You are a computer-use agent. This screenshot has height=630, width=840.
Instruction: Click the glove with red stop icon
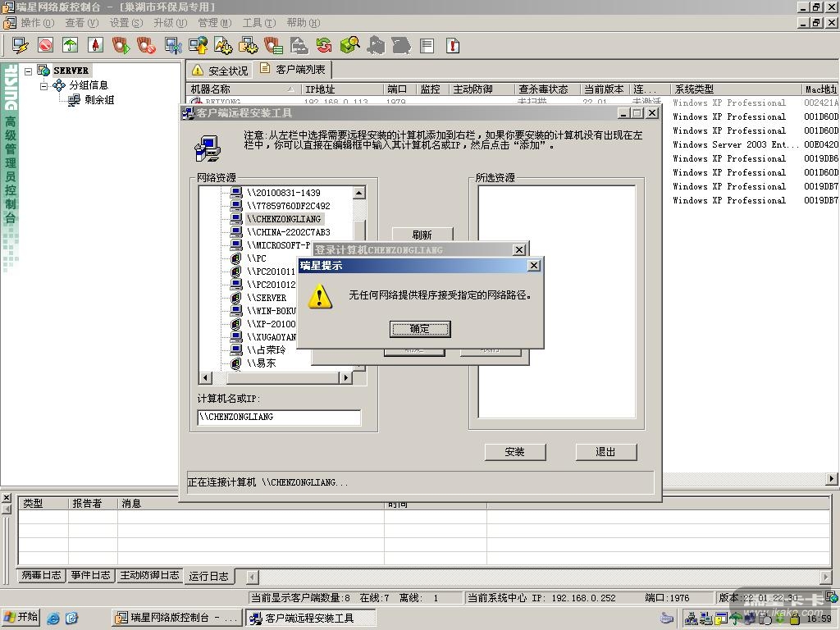click(146, 46)
